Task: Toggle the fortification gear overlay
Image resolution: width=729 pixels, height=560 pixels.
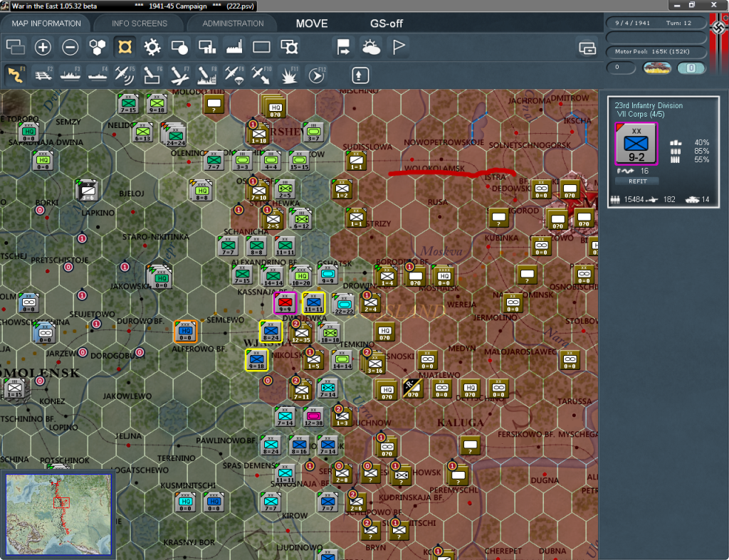Action: coord(152,47)
